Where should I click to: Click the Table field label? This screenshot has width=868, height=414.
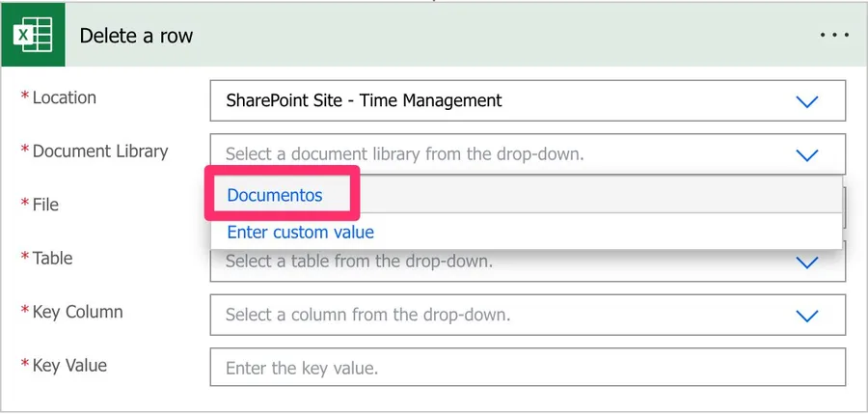click(52, 259)
